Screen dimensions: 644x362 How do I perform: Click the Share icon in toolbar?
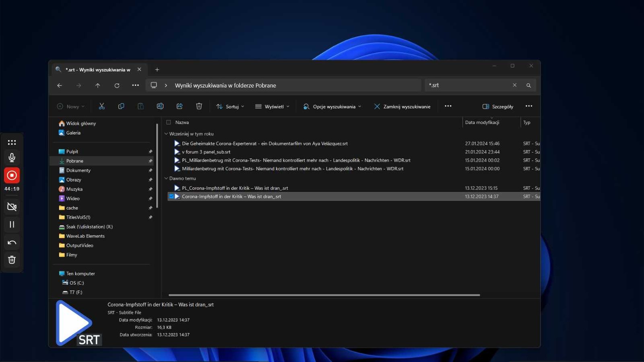180,106
